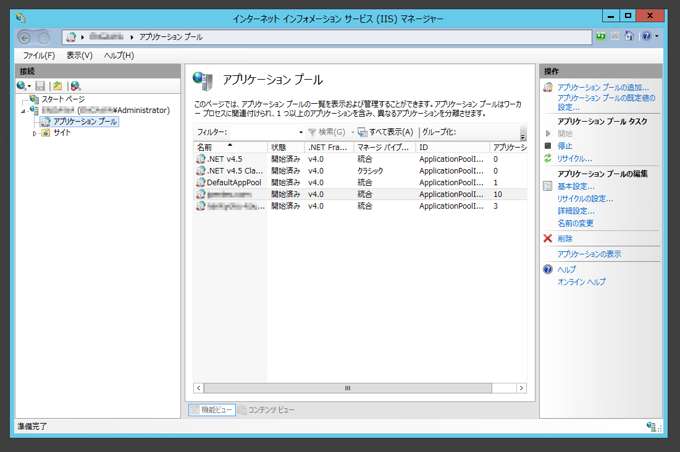Select the .NET v4.5 Cla... pool row
This screenshot has height=452, width=680.
pyautogui.click(x=360, y=171)
